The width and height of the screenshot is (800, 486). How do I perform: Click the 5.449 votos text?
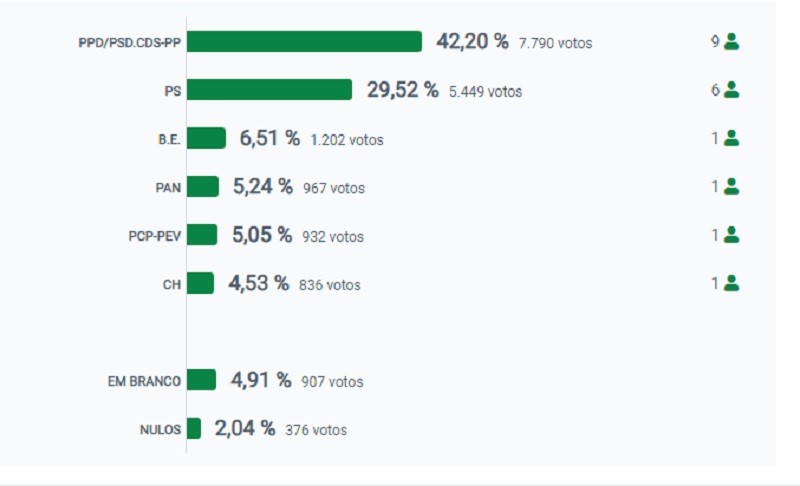coord(485,92)
